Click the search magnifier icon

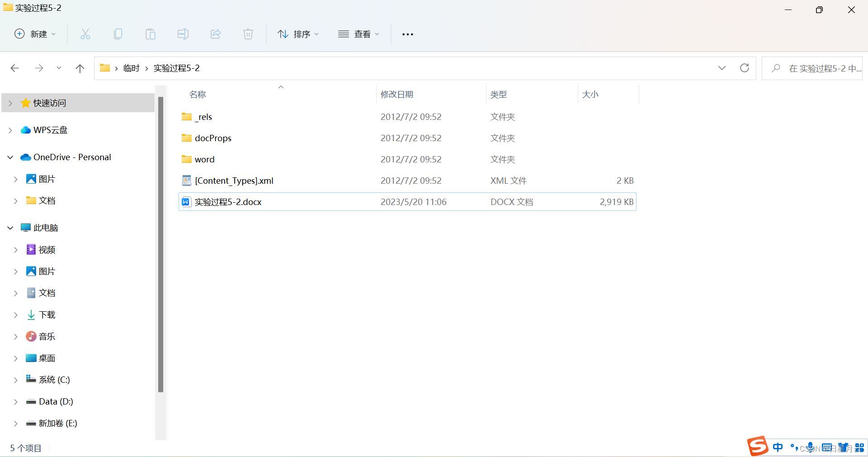[776, 68]
